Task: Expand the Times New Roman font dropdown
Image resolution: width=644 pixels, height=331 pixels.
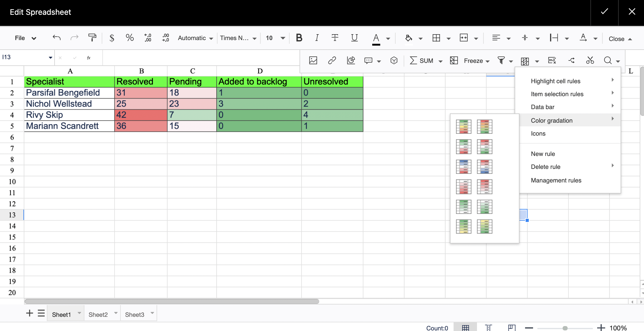Action: (238, 38)
